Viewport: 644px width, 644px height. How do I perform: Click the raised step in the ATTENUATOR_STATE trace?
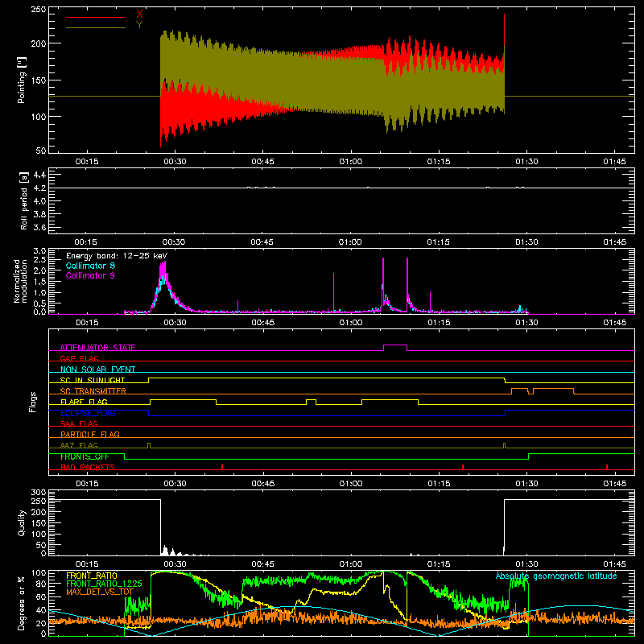click(395, 345)
